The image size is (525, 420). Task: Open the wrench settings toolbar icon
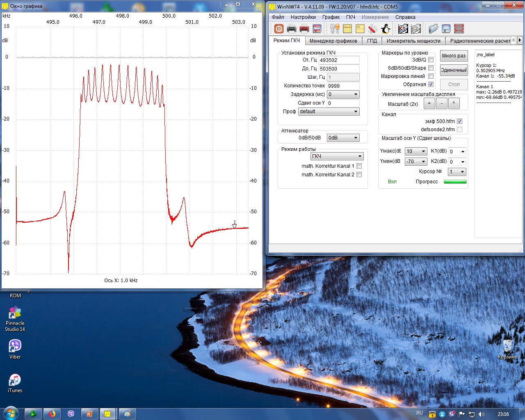click(335, 29)
